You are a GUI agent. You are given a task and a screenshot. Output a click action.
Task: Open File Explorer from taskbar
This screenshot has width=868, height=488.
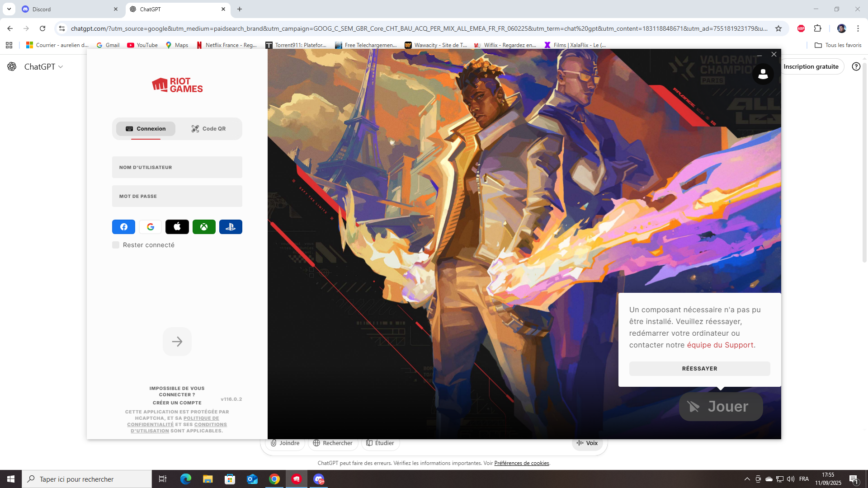(x=208, y=479)
